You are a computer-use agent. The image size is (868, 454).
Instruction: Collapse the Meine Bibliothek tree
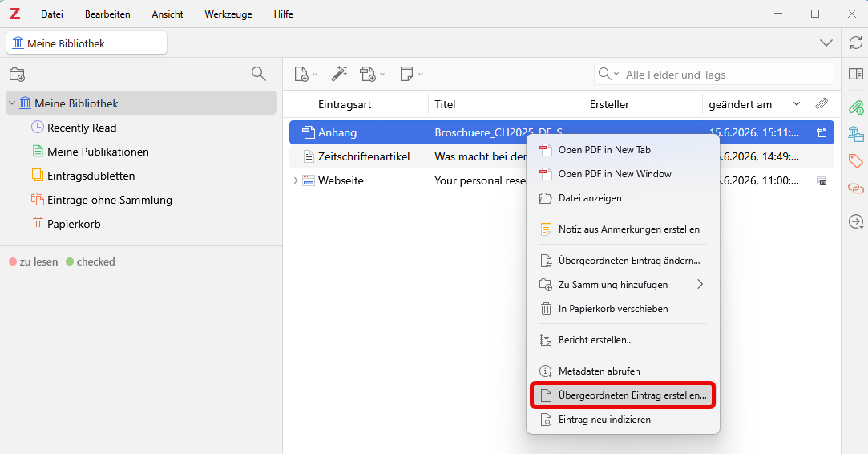[12, 103]
